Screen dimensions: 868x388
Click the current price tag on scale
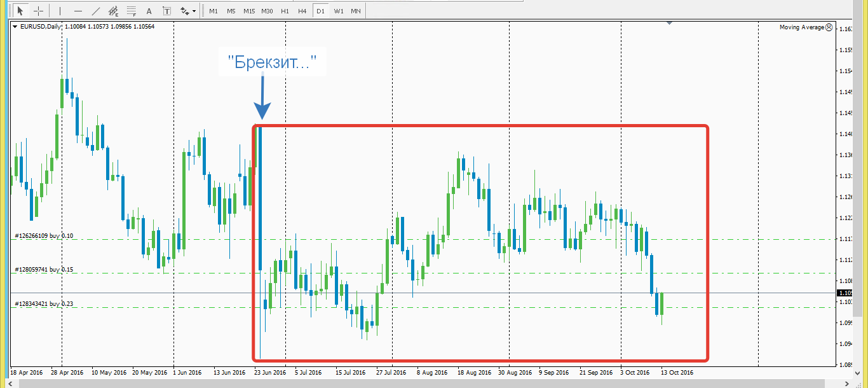tap(844, 293)
